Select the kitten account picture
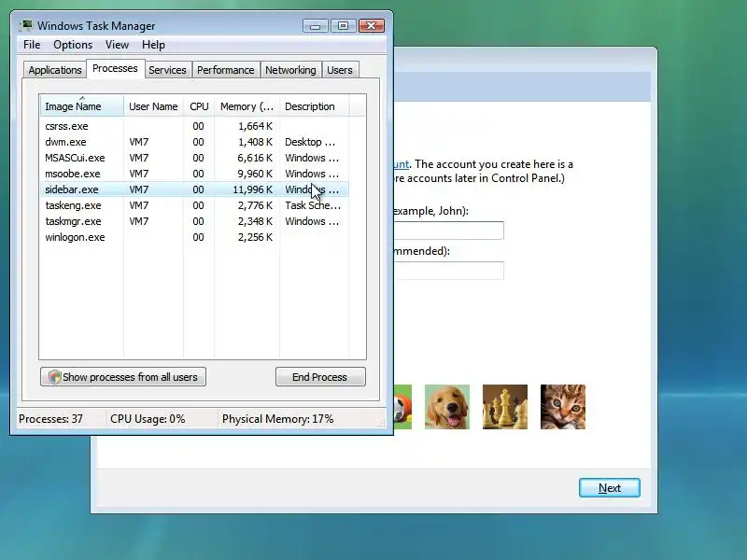Image resolution: width=747 pixels, height=560 pixels. [x=563, y=407]
